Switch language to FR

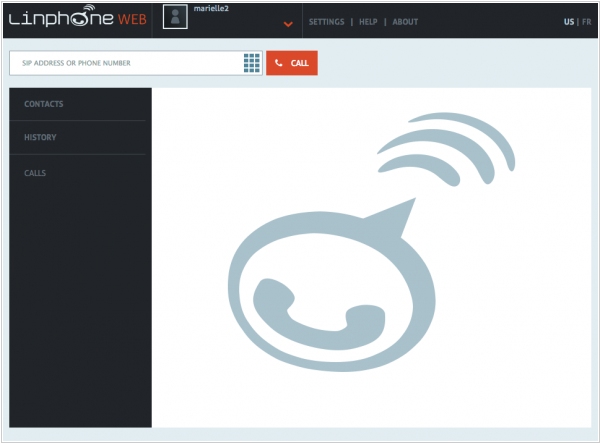587,22
